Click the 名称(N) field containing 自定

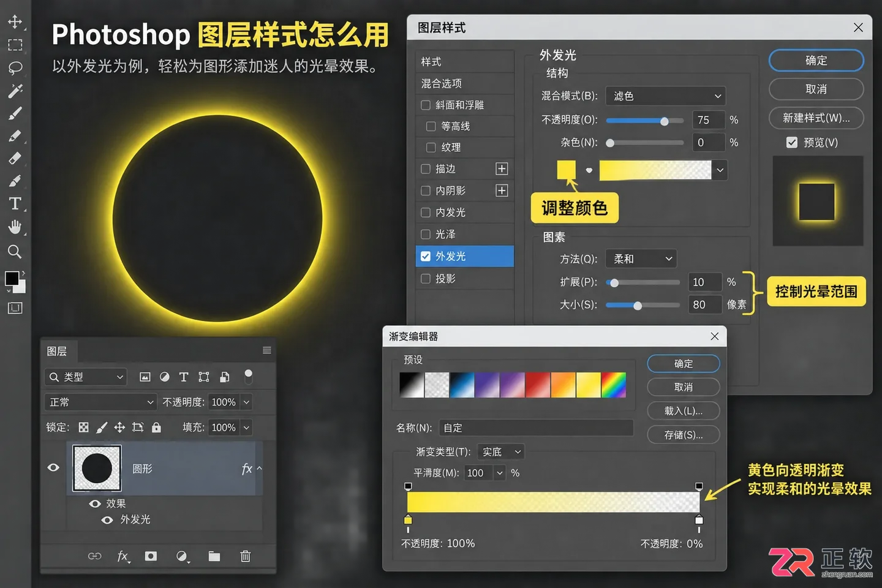[x=536, y=428]
